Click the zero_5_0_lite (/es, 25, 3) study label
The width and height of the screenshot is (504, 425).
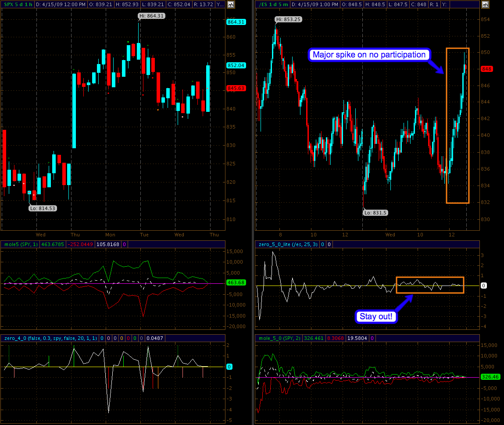287,244
